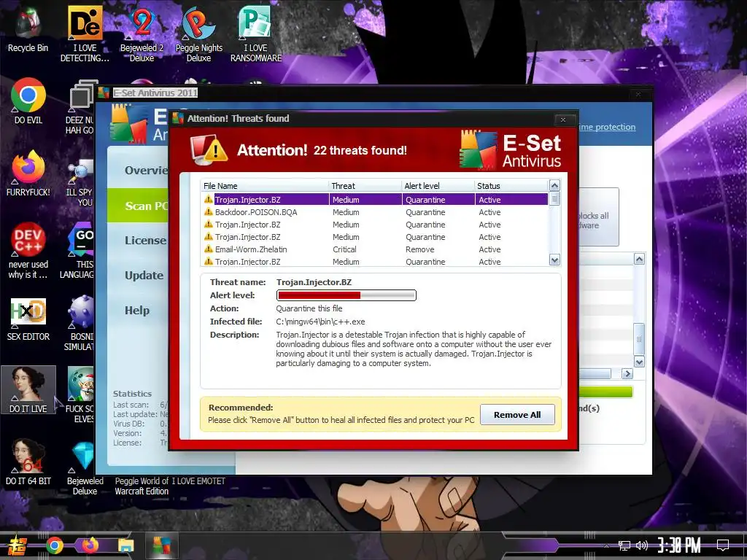Open Chrome from the taskbar

click(54, 545)
